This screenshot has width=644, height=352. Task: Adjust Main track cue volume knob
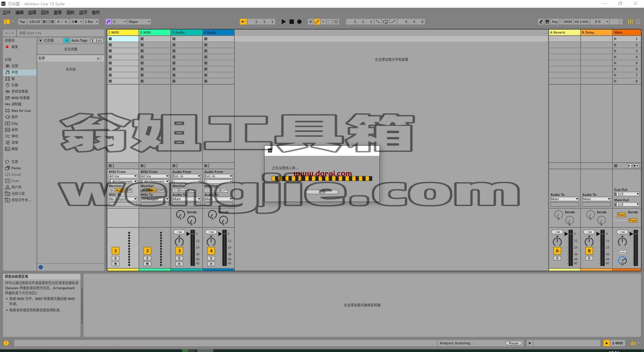(x=622, y=260)
